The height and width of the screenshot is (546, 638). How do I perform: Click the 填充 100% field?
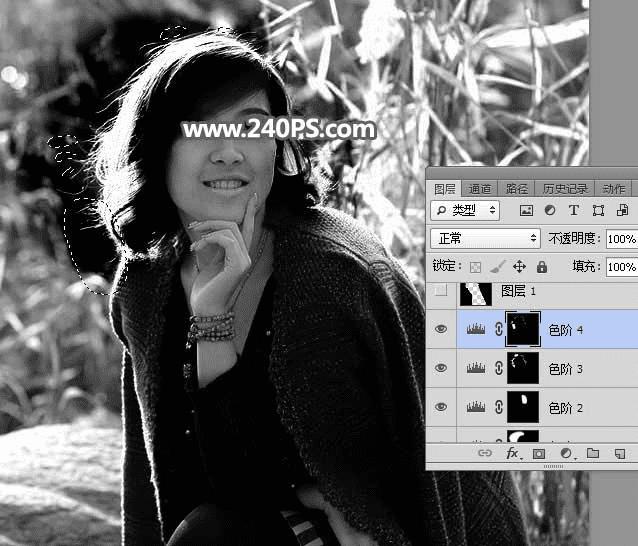point(622,267)
